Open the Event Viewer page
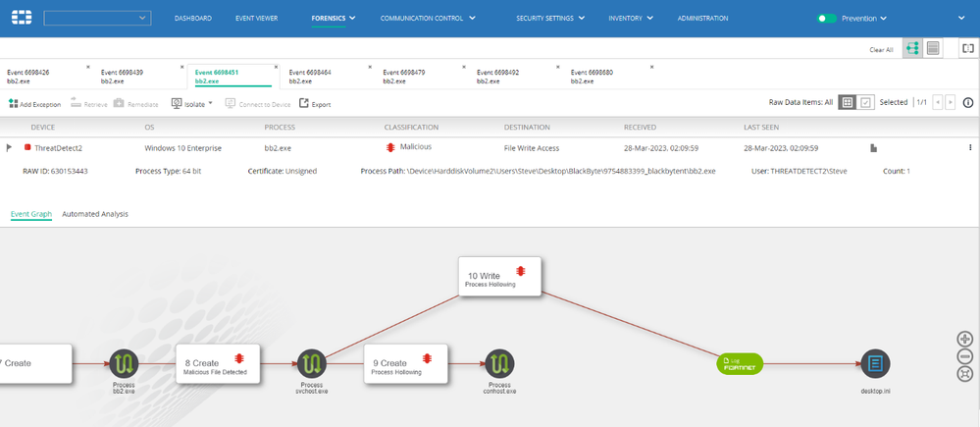This screenshot has width=980, height=427. [x=256, y=18]
